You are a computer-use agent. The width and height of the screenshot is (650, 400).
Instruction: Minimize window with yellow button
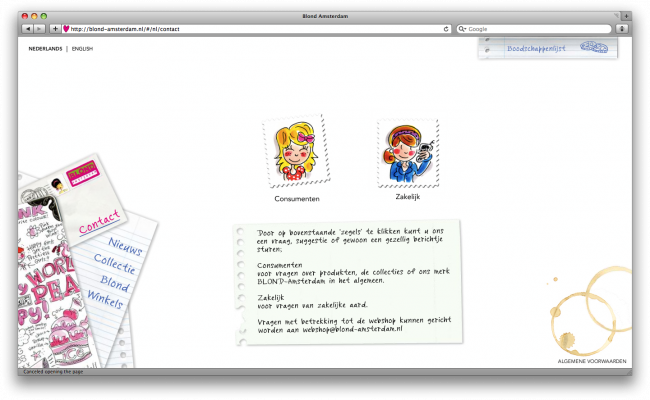pyautogui.click(x=34, y=16)
